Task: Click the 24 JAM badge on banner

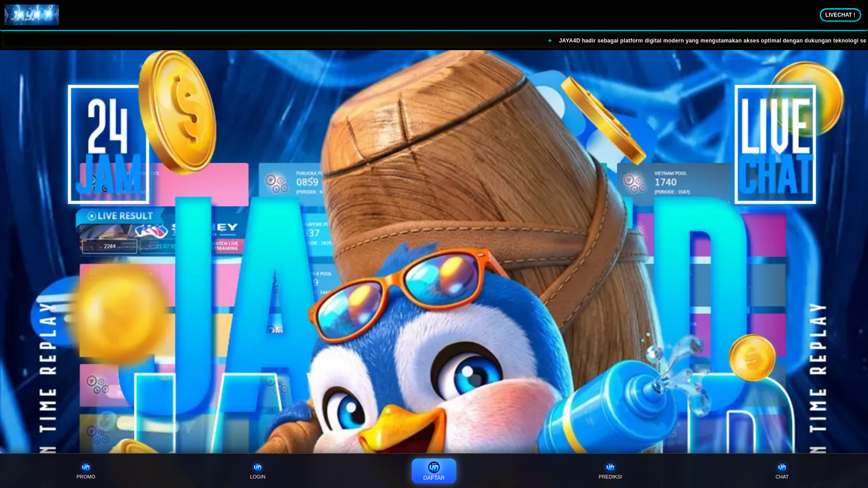Action: 108,145
